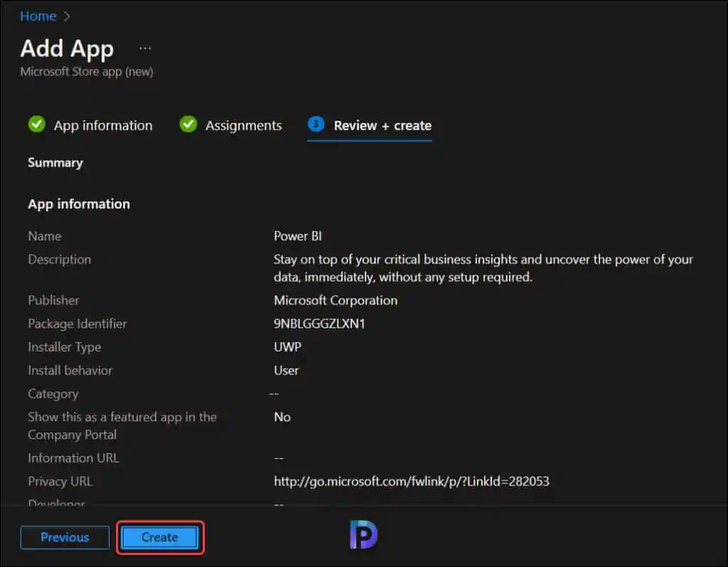
Task: Click the breadcrumb chevron after Home
Action: tap(66, 17)
